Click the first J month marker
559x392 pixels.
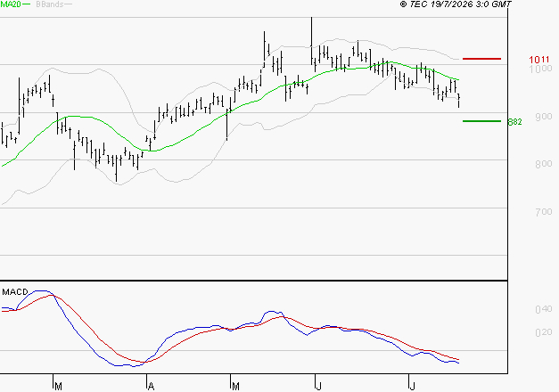point(319,387)
